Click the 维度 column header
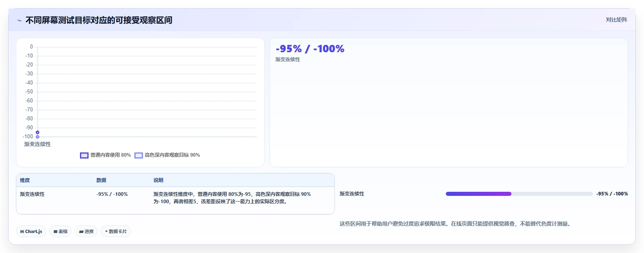The width and height of the screenshot is (644, 253). (x=25, y=180)
